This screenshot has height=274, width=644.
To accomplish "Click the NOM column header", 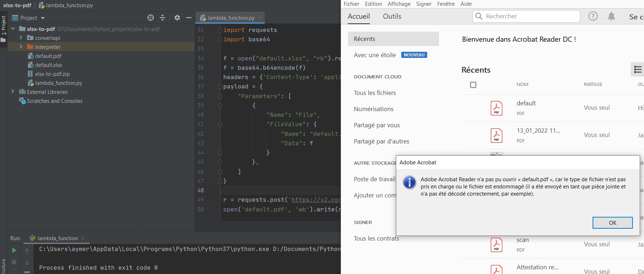I will (x=522, y=85).
